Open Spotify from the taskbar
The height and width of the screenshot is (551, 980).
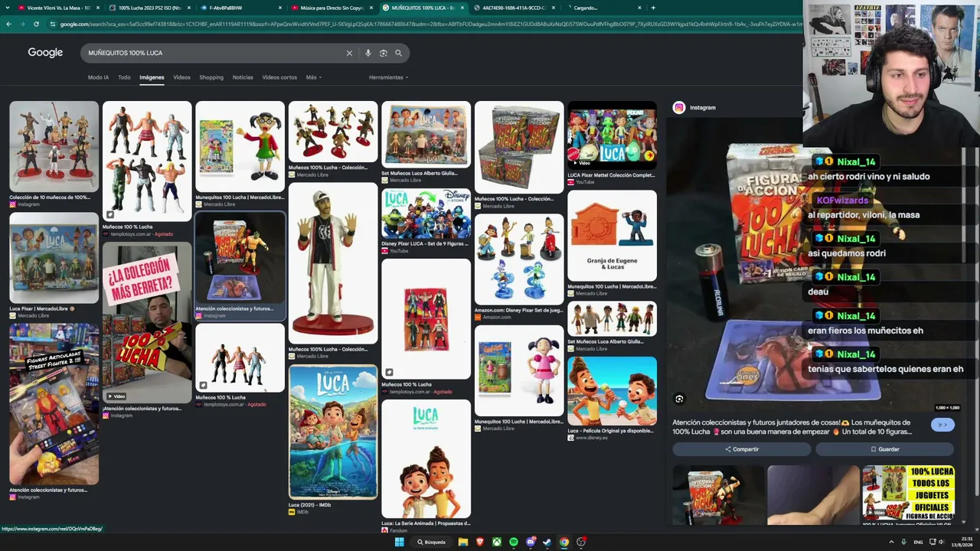tap(514, 542)
